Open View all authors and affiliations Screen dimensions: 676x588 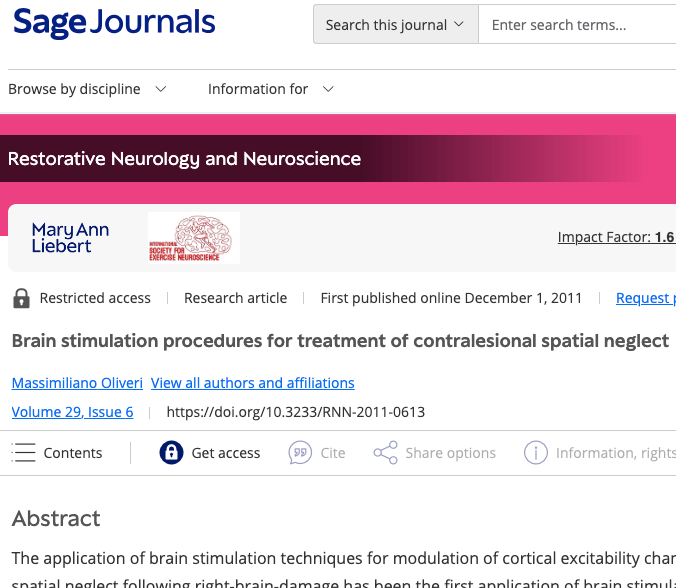pyautogui.click(x=253, y=383)
